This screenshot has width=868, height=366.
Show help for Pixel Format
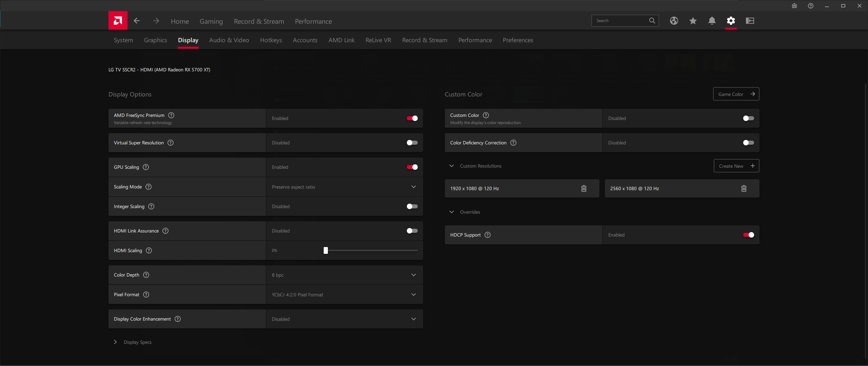pos(146,294)
